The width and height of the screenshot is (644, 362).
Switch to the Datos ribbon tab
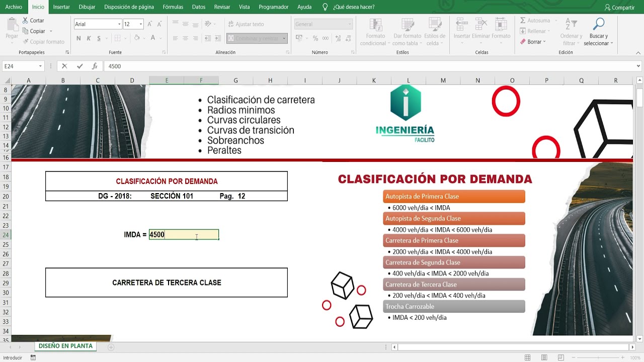pyautogui.click(x=199, y=7)
